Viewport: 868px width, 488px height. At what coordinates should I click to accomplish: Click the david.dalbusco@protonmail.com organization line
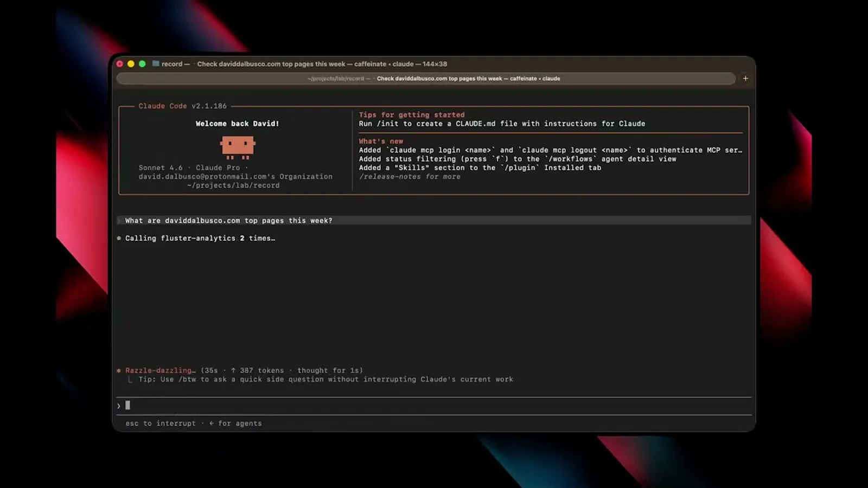(235, 176)
